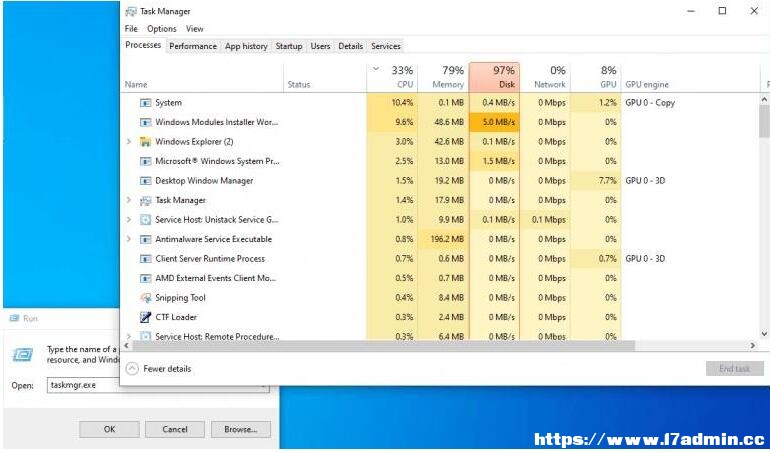
Task: Select the Snipping Tool process name
Action: click(x=180, y=298)
